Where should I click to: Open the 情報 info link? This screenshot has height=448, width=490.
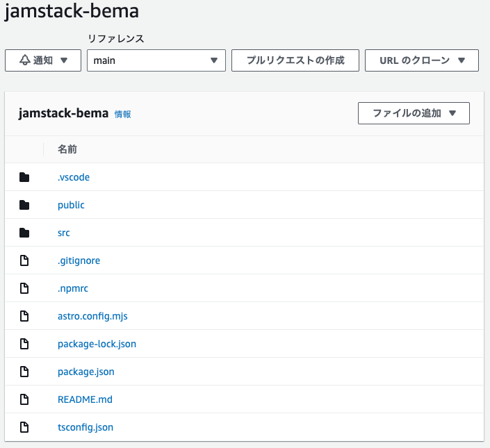click(122, 114)
